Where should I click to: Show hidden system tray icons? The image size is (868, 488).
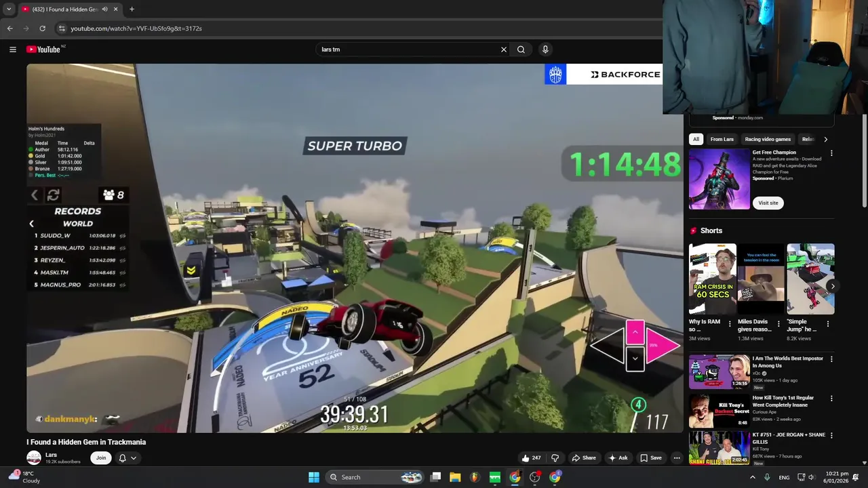coord(752,477)
